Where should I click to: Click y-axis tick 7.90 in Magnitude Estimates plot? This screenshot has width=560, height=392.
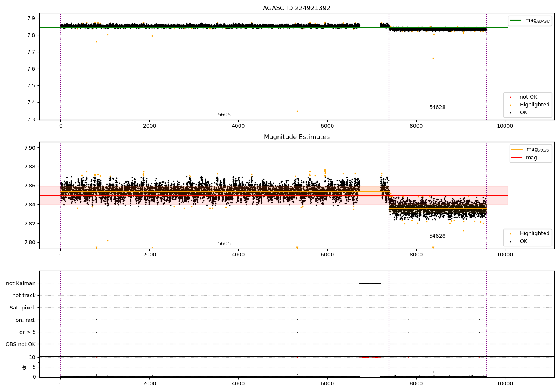30,148
